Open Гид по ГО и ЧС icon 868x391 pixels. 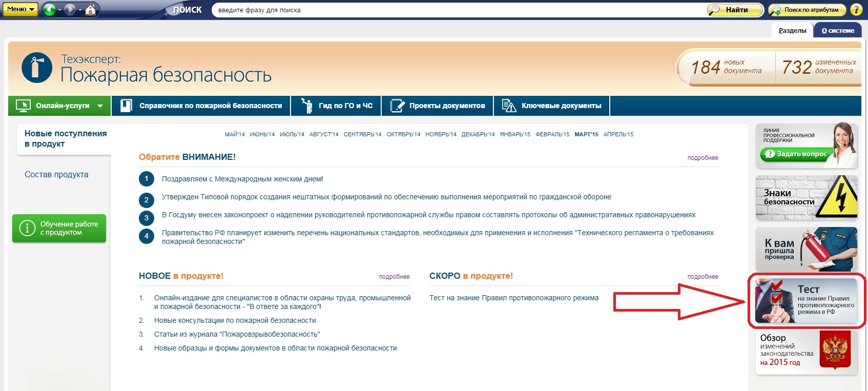point(306,106)
